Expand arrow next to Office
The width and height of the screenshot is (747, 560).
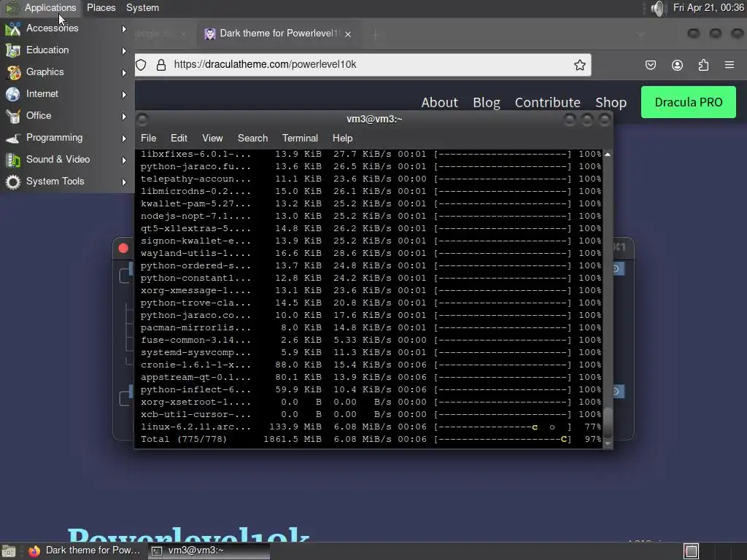pyautogui.click(x=124, y=117)
